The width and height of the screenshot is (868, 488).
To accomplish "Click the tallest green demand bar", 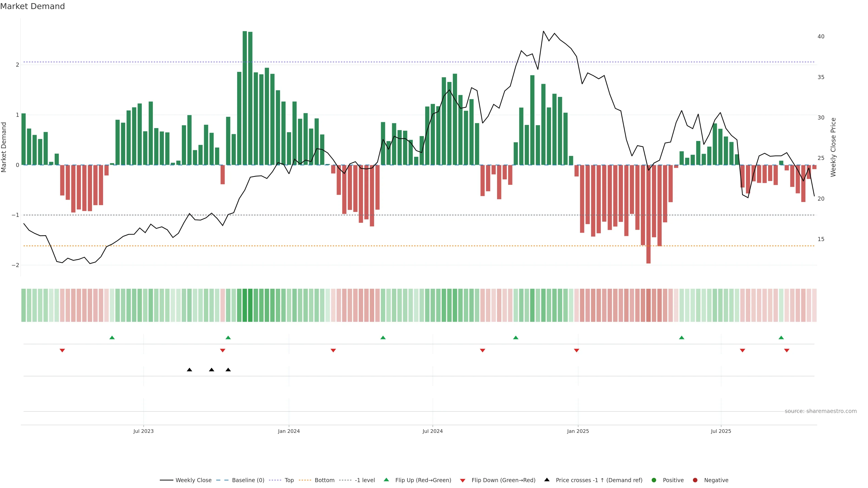I will click(x=245, y=98).
